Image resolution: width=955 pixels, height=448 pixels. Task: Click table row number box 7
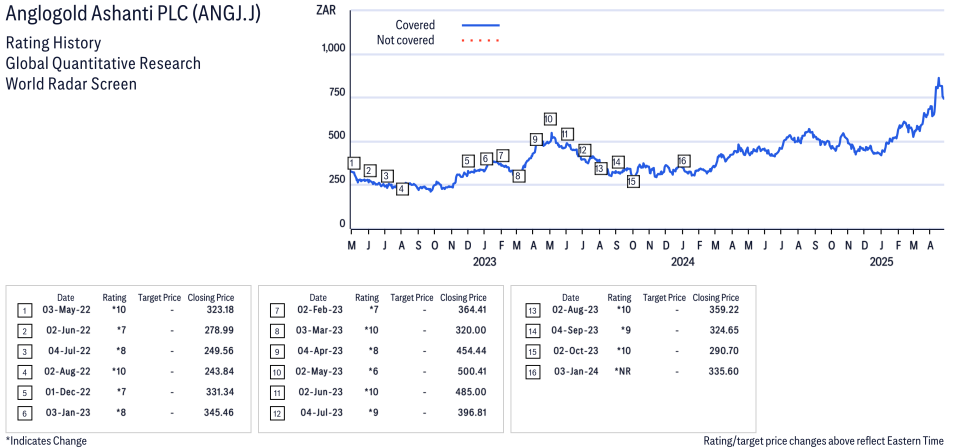[x=277, y=312]
